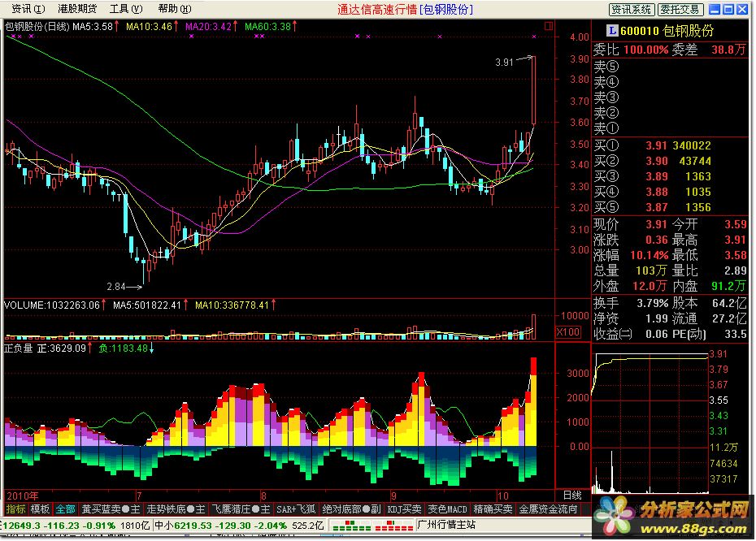The height and width of the screenshot is (541, 756).
Task: Click the 买① 3.91 bid row
Action: click(x=670, y=145)
